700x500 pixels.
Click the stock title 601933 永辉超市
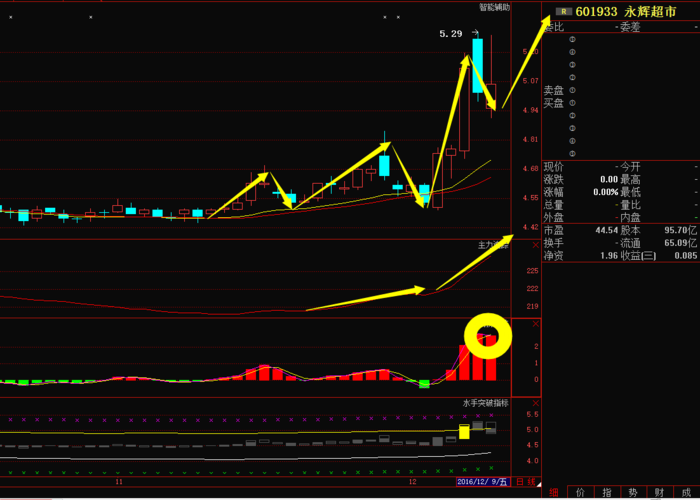pyautogui.click(x=626, y=12)
